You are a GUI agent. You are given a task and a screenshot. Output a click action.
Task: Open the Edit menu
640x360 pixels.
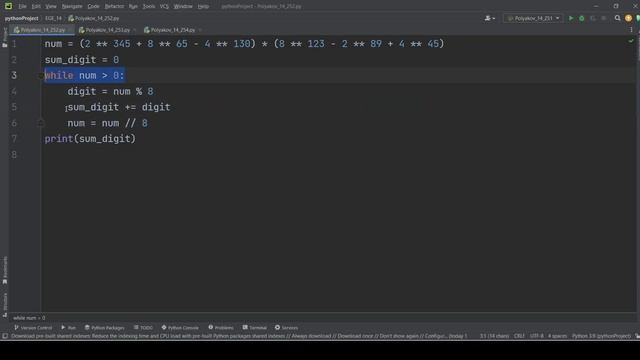click(36, 6)
